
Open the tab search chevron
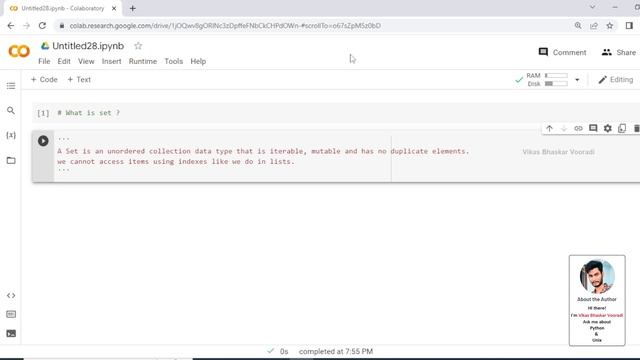click(x=592, y=7)
